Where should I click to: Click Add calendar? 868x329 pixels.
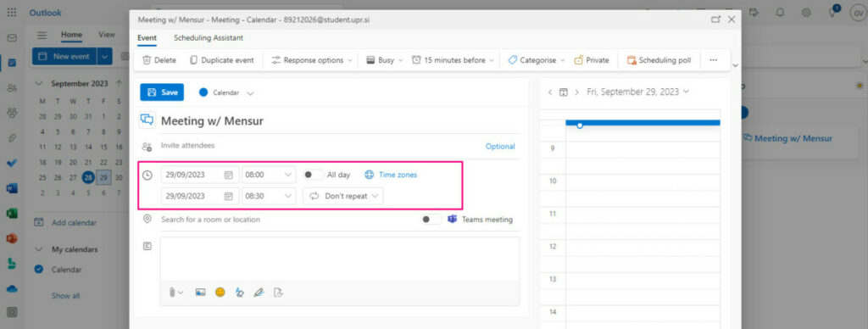[65, 223]
